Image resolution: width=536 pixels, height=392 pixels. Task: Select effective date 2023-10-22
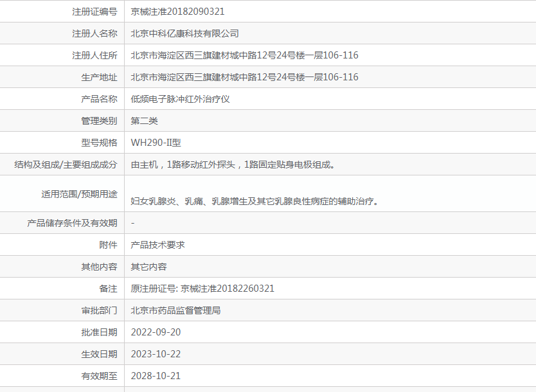pos(156,354)
